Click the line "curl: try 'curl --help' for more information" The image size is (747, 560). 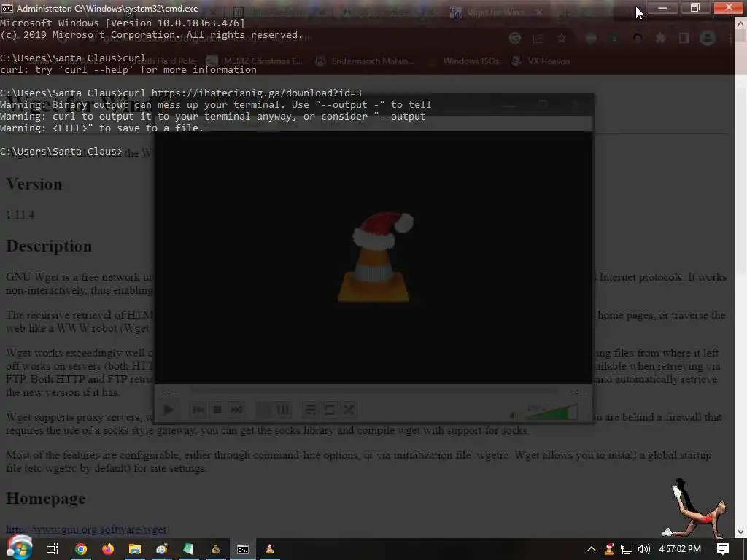click(x=128, y=69)
